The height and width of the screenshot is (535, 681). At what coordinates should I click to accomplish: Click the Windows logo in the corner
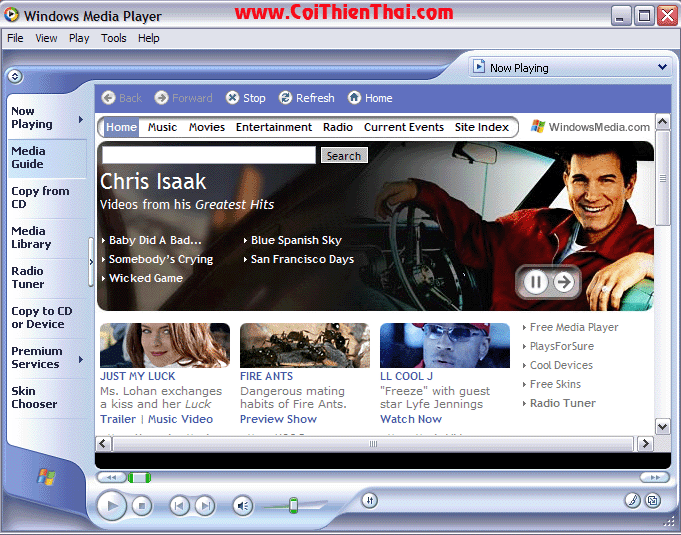(x=46, y=477)
